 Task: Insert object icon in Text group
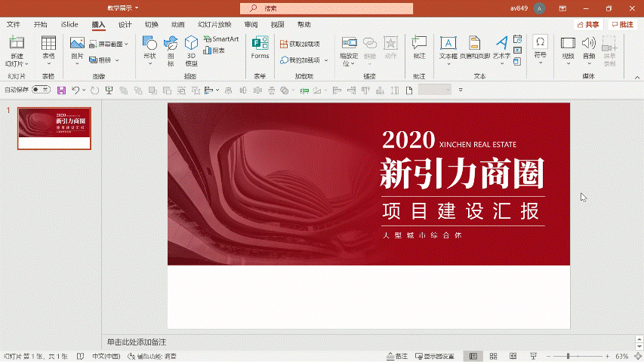click(x=517, y=62)
